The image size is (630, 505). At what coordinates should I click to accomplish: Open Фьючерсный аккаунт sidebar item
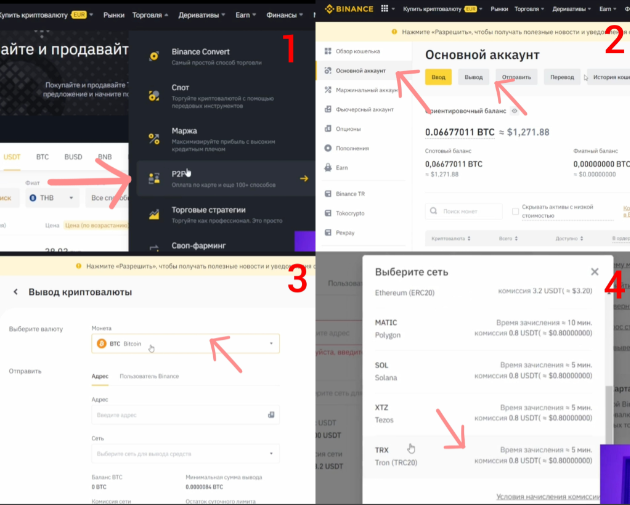coord(364,109)
